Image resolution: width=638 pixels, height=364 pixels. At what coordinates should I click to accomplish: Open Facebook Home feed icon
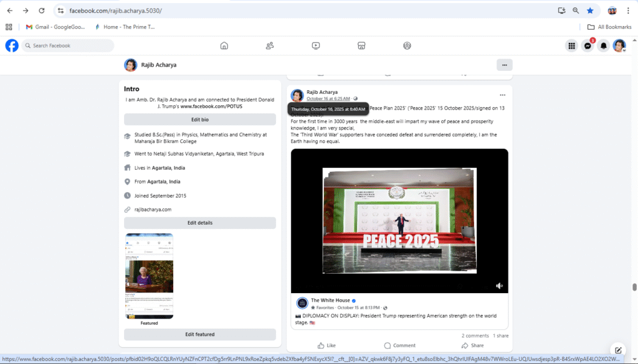pyautogui.click(x=224, y=45)
